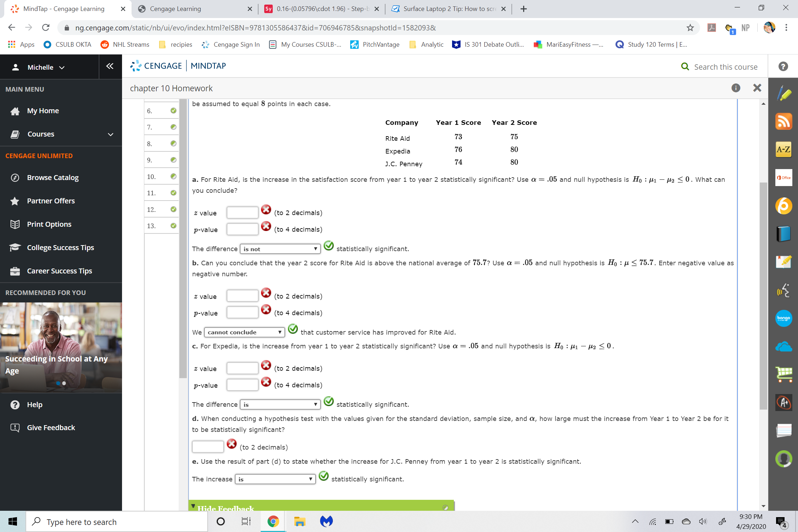
Task: Expand the Courses menu chevron
Action: point(110,134)
